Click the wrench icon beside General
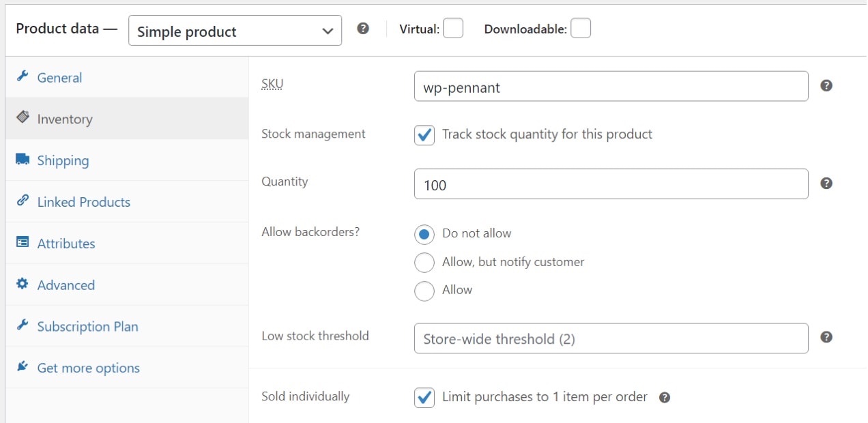868x423 pixels. [x=23, y=76]
